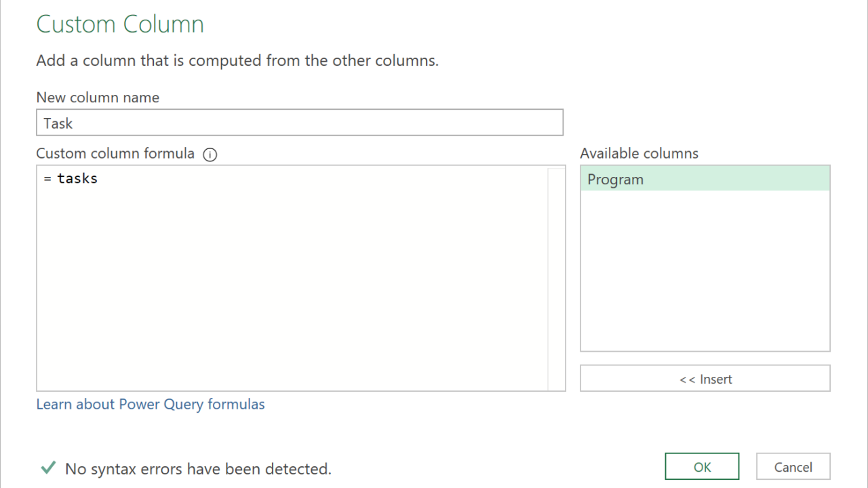Viewport: 868px width, 488px height.
Task: Confirm the dialog with OK
Action: tap(702, 467)
